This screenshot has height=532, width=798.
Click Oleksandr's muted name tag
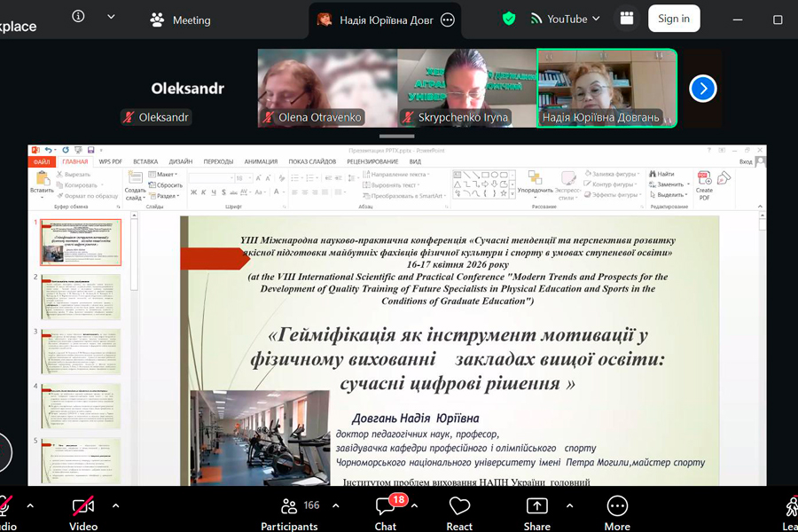point(156,117)
